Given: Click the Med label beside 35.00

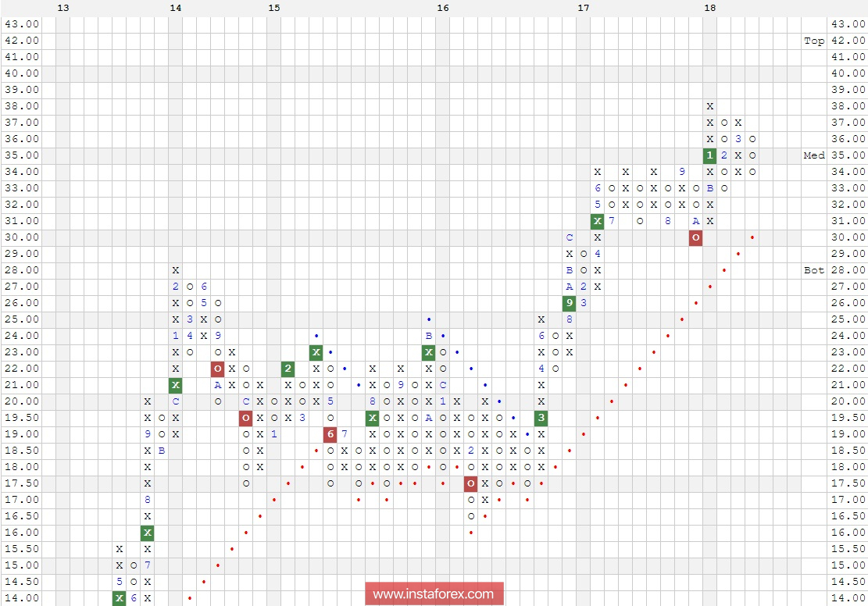Looking at the screenshot, I should coord(814,155).
